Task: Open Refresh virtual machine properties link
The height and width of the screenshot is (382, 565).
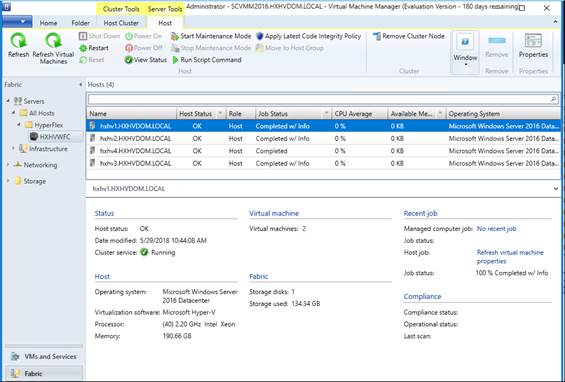Action: (510, 257)
